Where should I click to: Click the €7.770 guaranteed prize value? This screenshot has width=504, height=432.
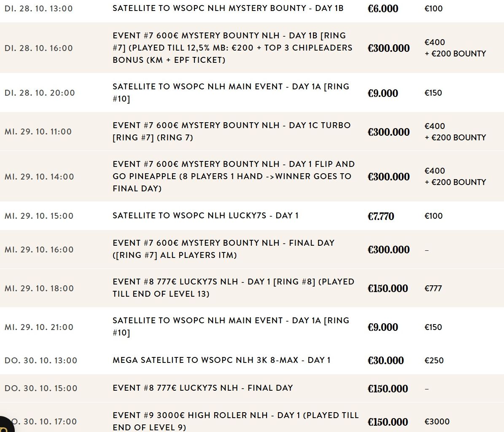point(380,216)
